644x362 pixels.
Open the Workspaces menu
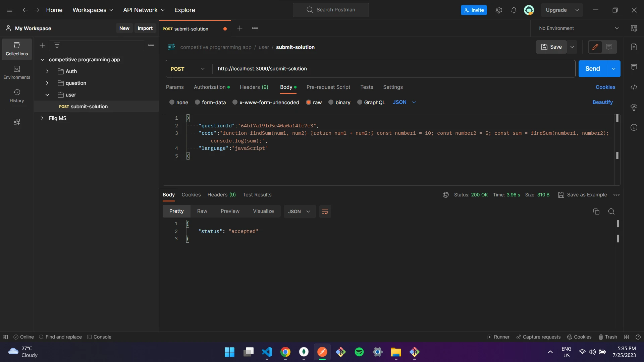(x=93, y=10)
